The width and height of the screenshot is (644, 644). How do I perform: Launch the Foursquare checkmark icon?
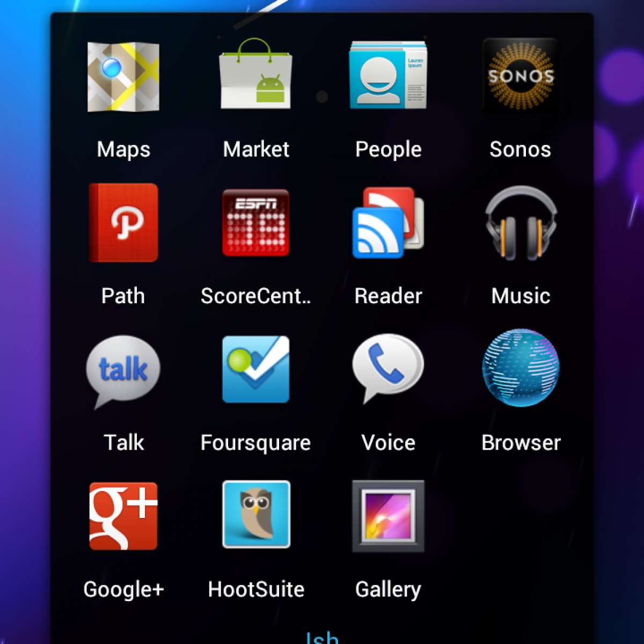coord(256,369)
